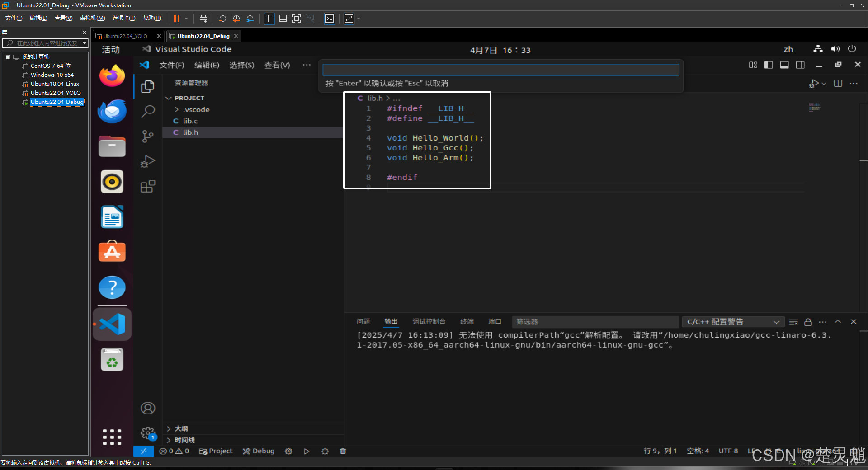Open the run button dropdown arrow

point(824,84)
